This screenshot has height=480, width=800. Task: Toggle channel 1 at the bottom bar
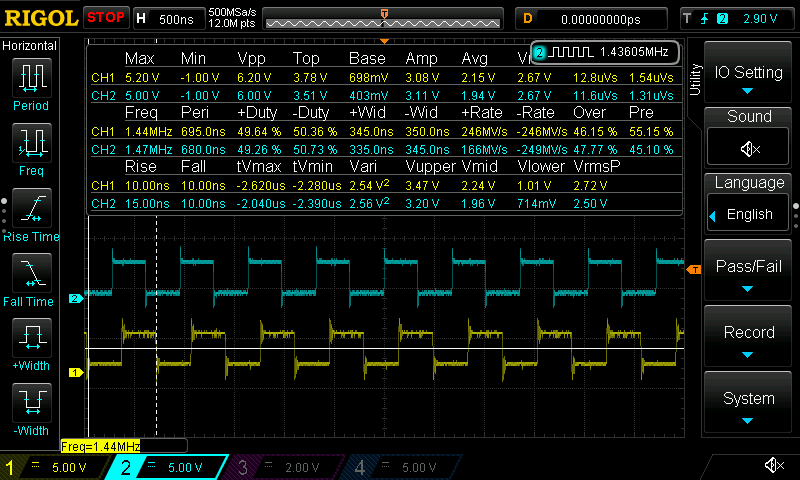(54, 466)
